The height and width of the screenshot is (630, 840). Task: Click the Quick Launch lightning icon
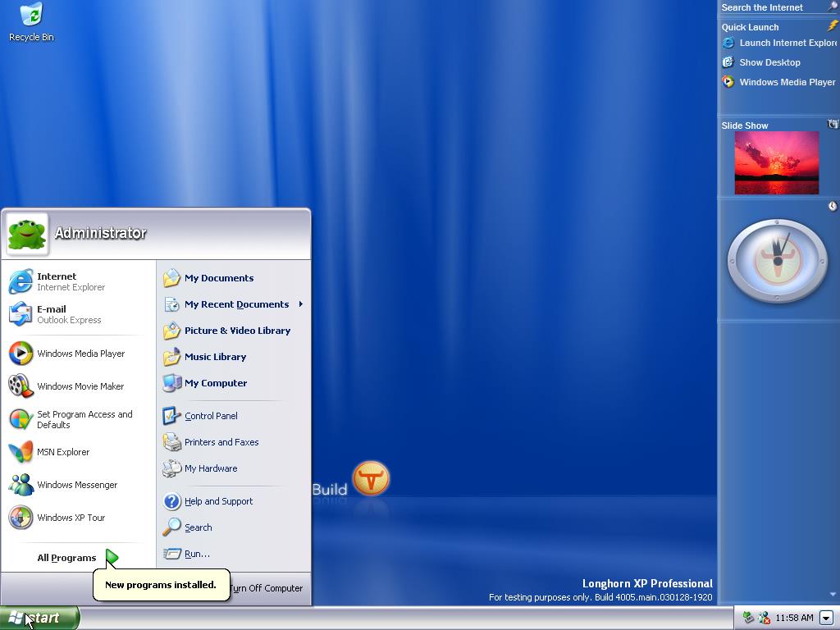click(833, 25)
